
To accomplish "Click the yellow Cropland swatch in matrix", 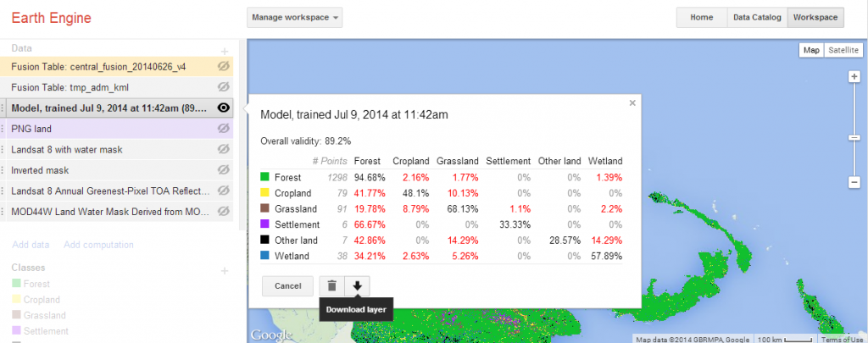I will [264, 193].
